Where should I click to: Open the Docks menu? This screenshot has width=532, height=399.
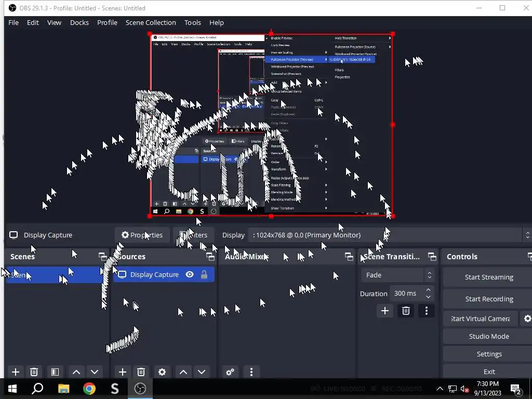tap(79, 22)
